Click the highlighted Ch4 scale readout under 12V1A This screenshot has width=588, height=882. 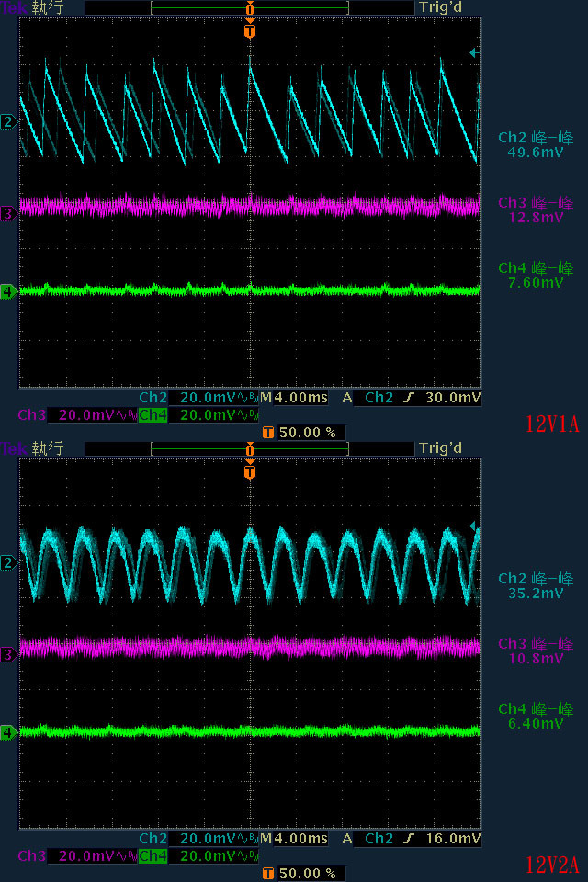(198, 415)
